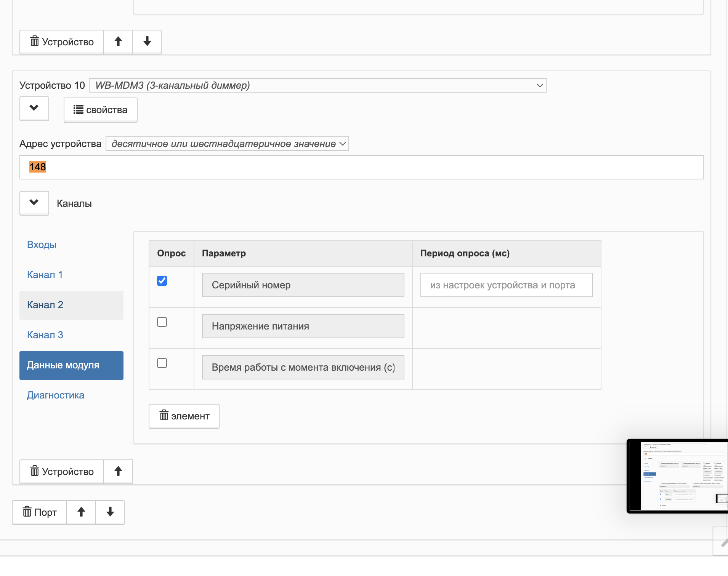Move the port up with arrow
Image resolution: width=728 pixels, height=576 pixels.
pyautogui.click(x=81, y=512)
